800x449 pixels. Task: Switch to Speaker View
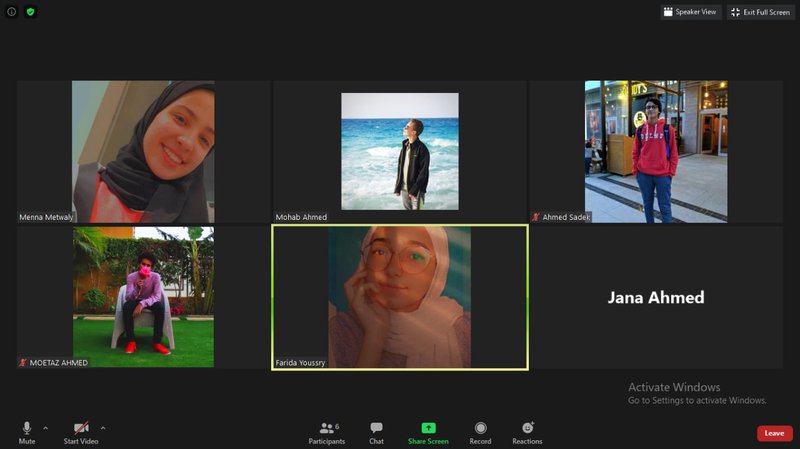tap(690, 12)
